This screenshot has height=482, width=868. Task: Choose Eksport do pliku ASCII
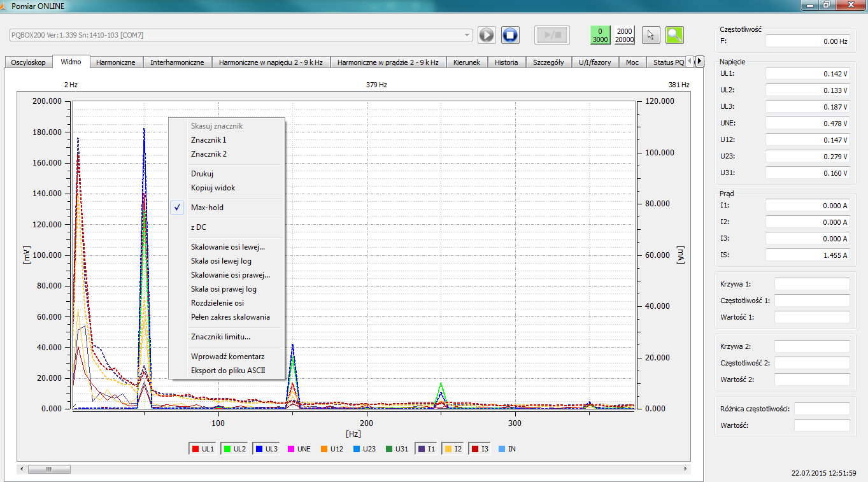(x=227, y=371)
